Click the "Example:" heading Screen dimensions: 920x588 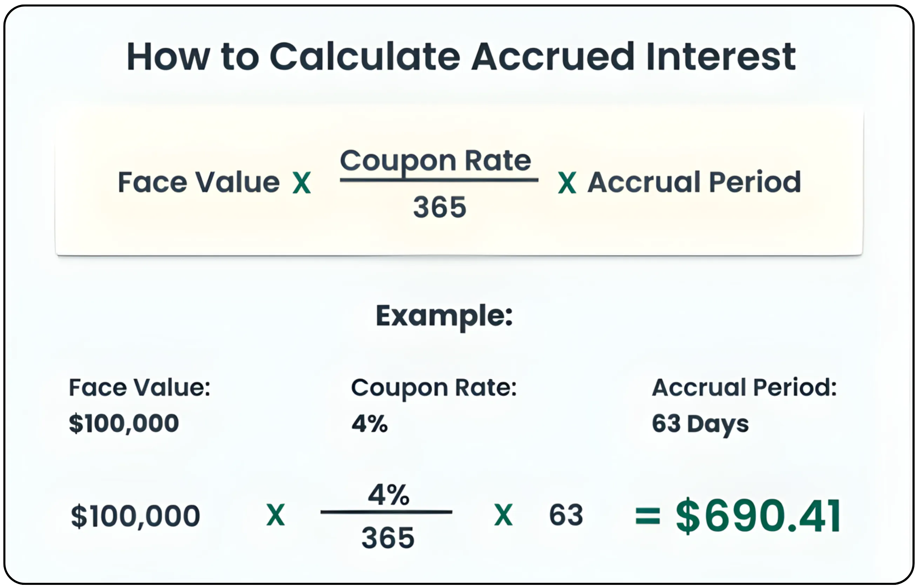(x=444, y=316)
